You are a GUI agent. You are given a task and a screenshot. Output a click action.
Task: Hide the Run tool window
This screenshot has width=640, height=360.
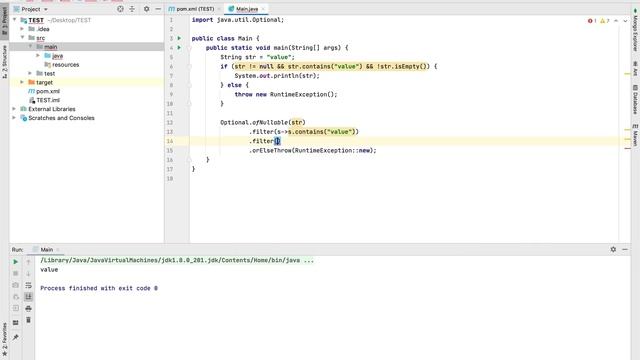[625, 249]
